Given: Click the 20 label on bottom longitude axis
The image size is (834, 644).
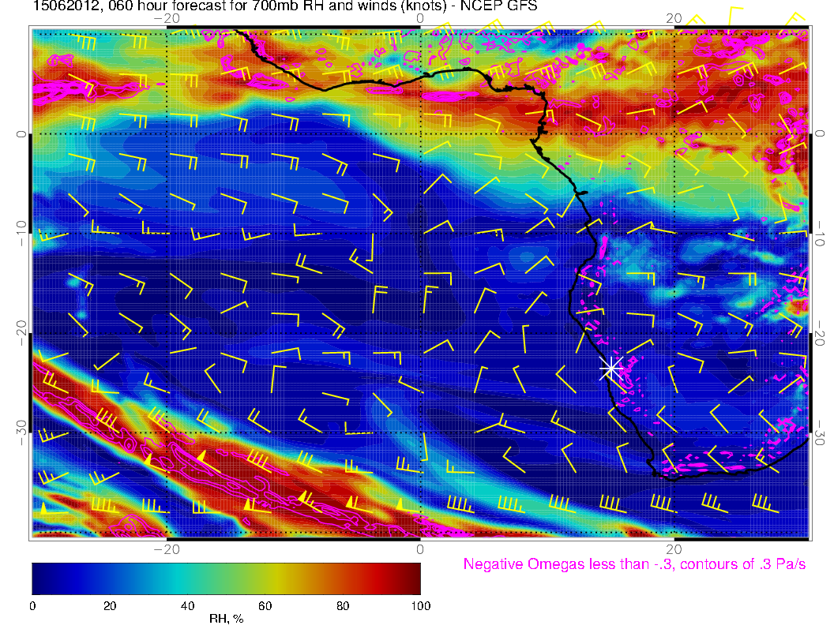Looking at the screenshot, I should [674, 549].
